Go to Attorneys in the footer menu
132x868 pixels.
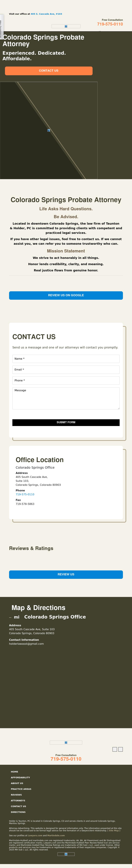click(18, 800)
